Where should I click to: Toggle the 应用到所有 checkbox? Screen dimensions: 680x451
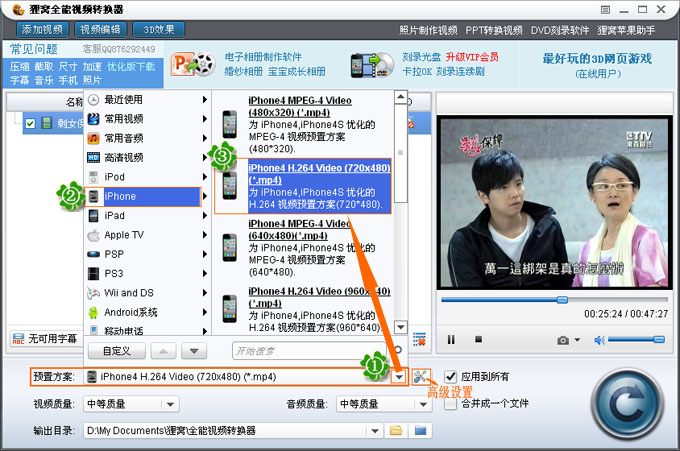click(451, 377)
